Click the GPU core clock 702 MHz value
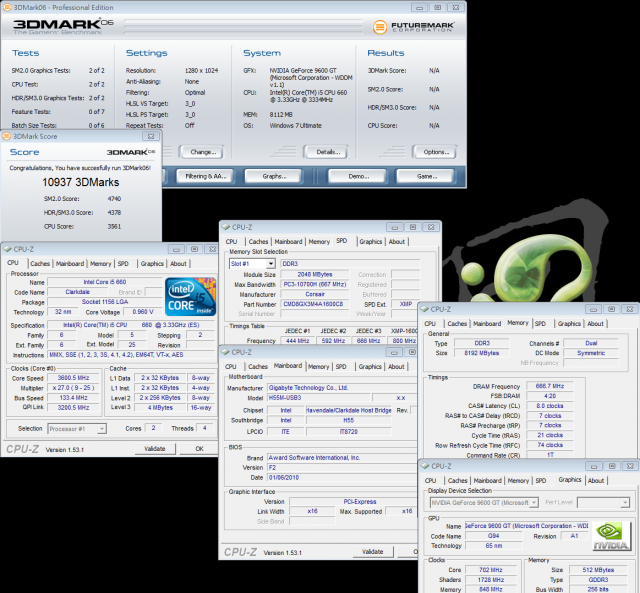Screen dimensions: 640x593 point(490,570)
